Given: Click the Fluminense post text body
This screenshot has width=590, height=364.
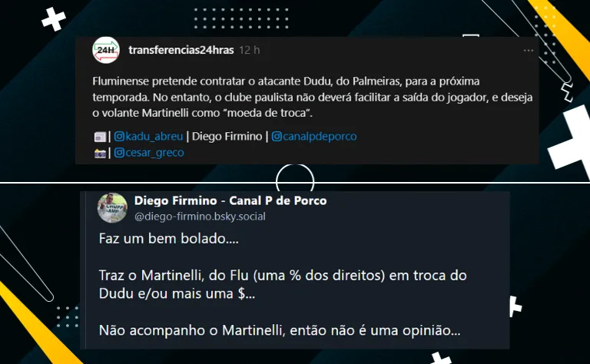Looking at the screenshot, I should click(313, 97).
